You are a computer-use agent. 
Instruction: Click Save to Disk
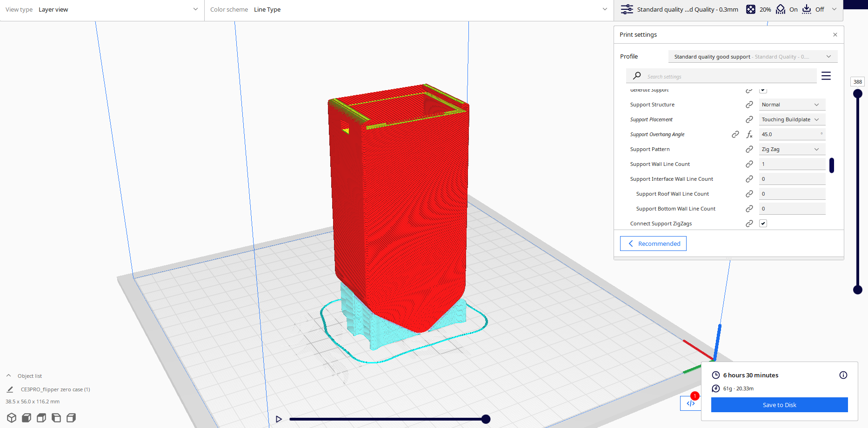tap(779, 404)
